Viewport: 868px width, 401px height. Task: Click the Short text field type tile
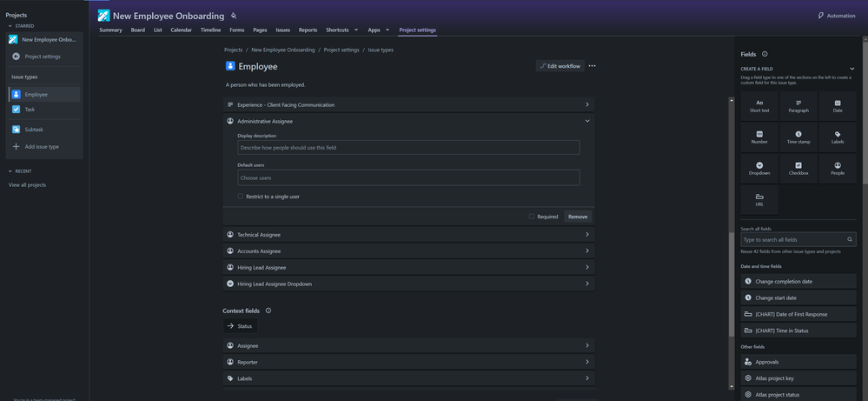759,106
